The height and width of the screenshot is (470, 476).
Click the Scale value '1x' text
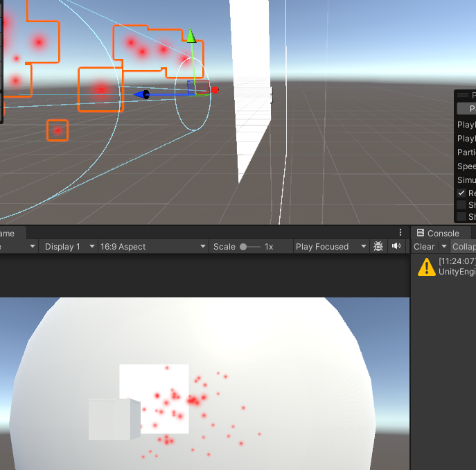point(269,247)
